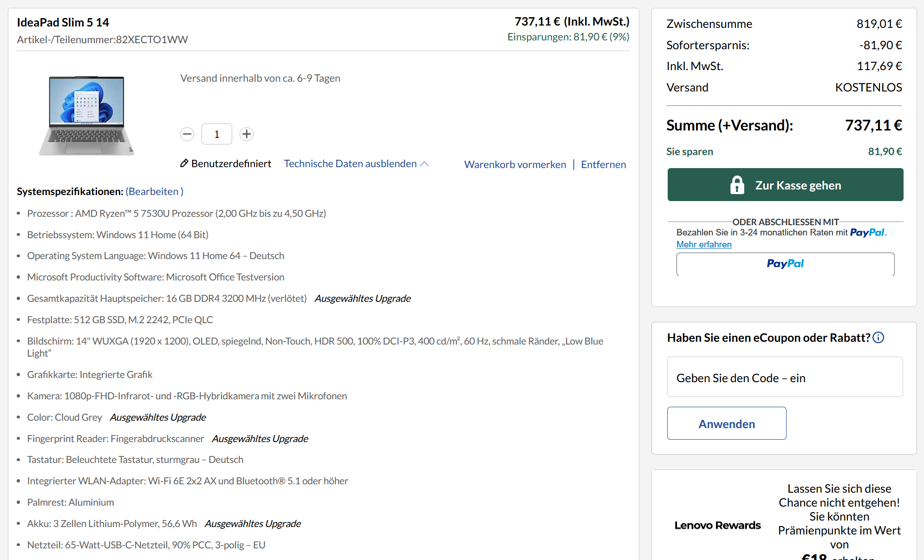
Task: Click the Fingerprint Reader Fingerabdruckscanner line
Action: pos(116,438)
